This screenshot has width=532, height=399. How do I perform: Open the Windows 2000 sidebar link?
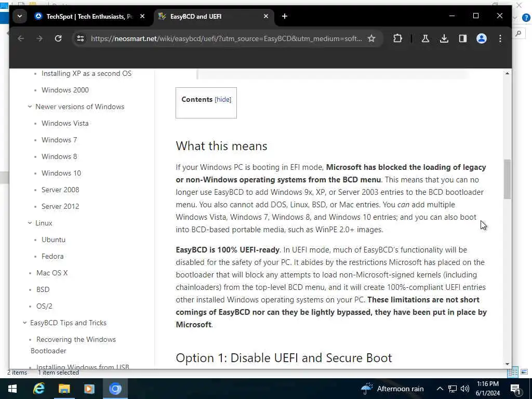65,90
